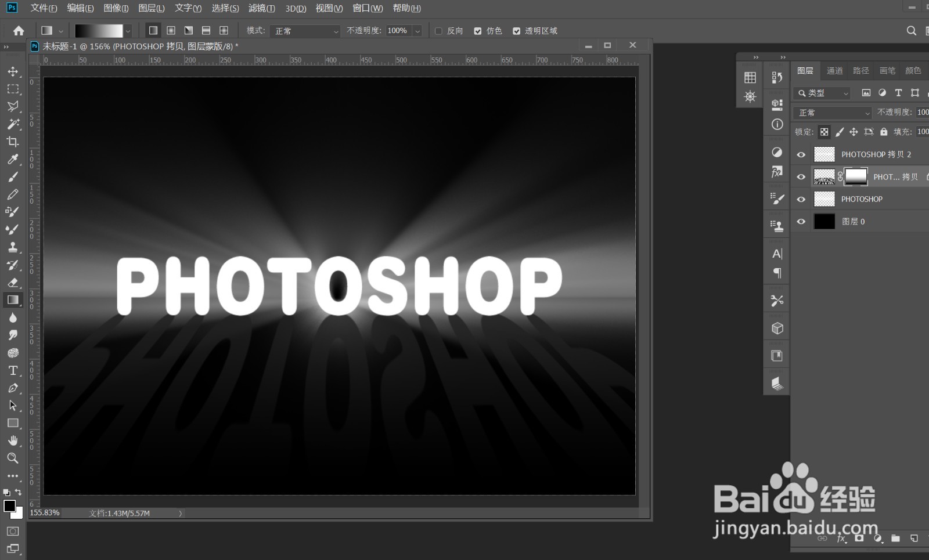This screenshot has width=929, height=560.
Task: Hide the PHOTOSHOP layer
Action: click(x=801, y=199)
